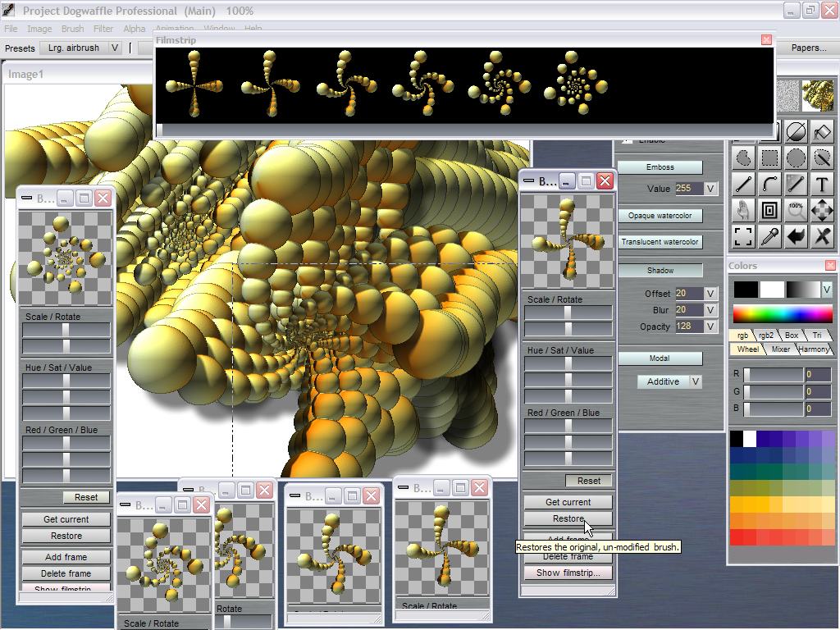Click the Translucent watercolor button

pyautogui.click(x=660, y=242)
